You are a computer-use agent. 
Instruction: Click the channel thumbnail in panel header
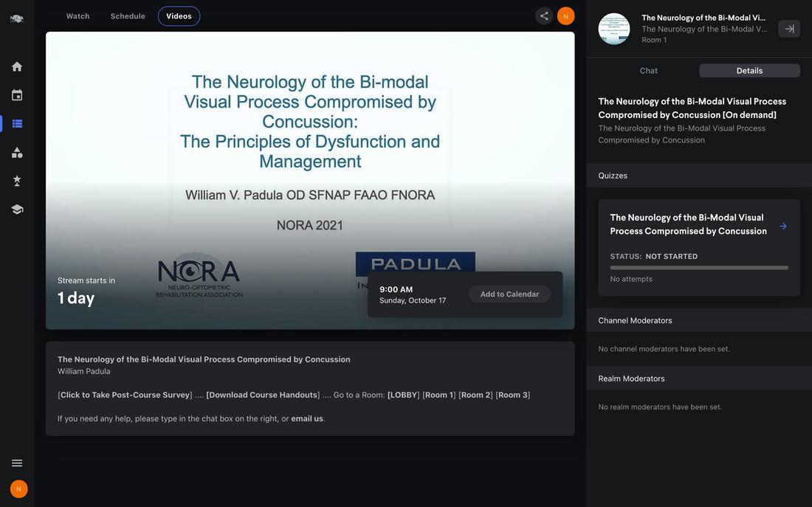coord(614,29)
